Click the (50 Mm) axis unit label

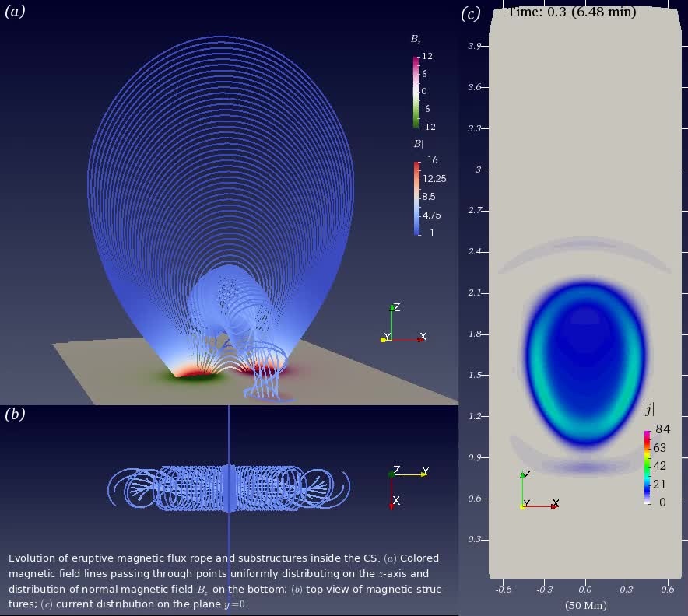point(585,605)
